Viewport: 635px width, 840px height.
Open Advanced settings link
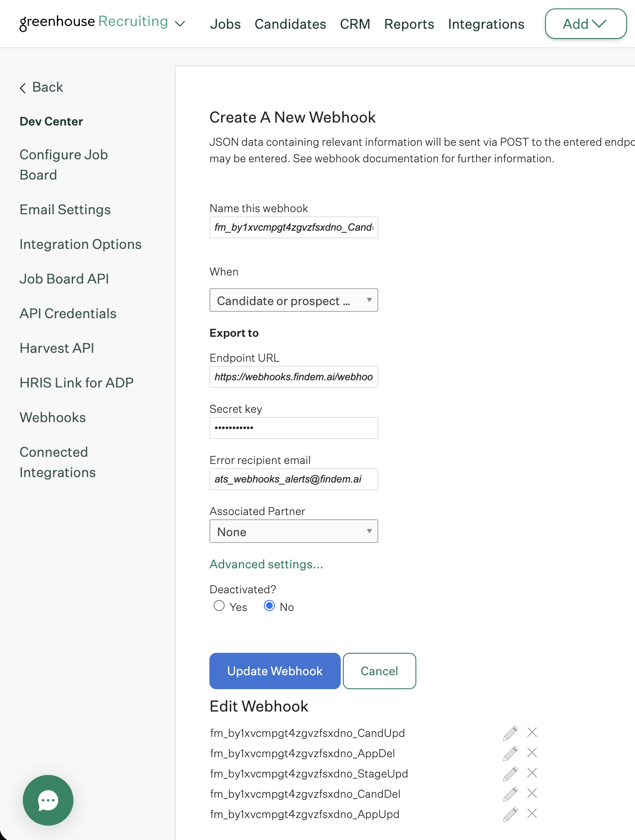266,565
